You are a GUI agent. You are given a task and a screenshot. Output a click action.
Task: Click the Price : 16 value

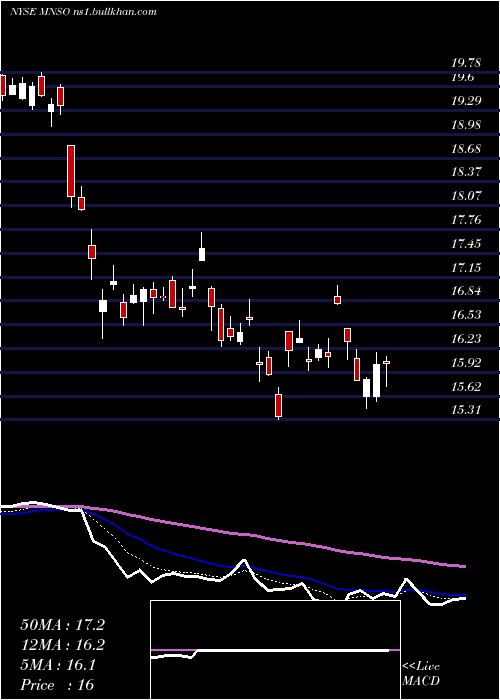click(x=57, y=685)
